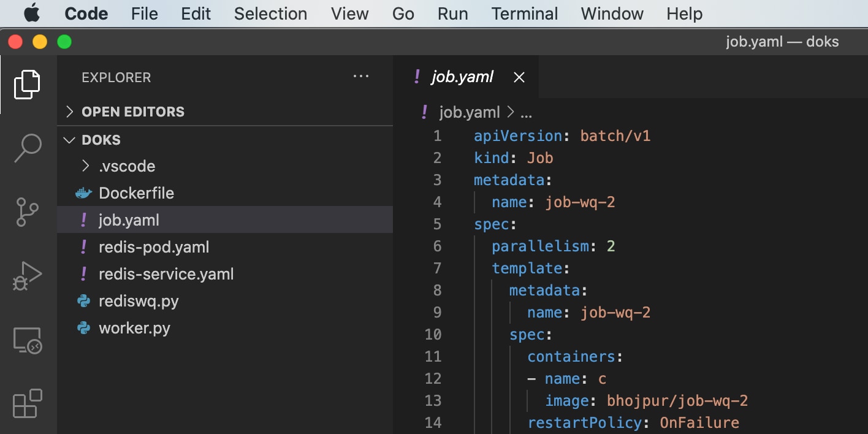
Task: Collapse the DOKS folder section
Action: click(69, 139)
